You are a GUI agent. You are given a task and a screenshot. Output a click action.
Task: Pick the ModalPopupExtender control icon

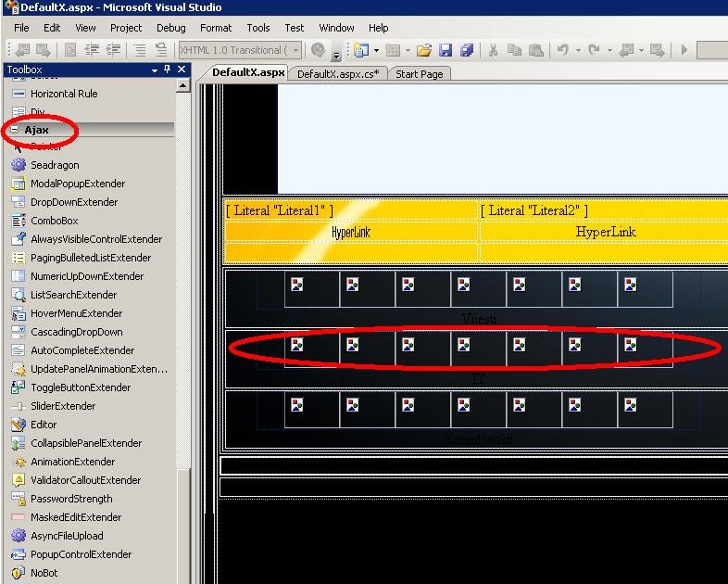point(19,184)
